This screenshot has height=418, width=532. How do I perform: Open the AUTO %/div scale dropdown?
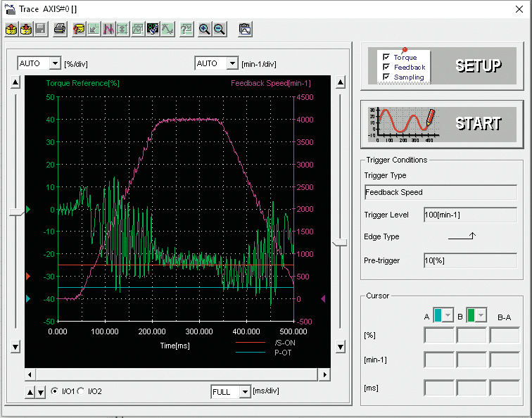pyautogui.click(x=55, y=63)
